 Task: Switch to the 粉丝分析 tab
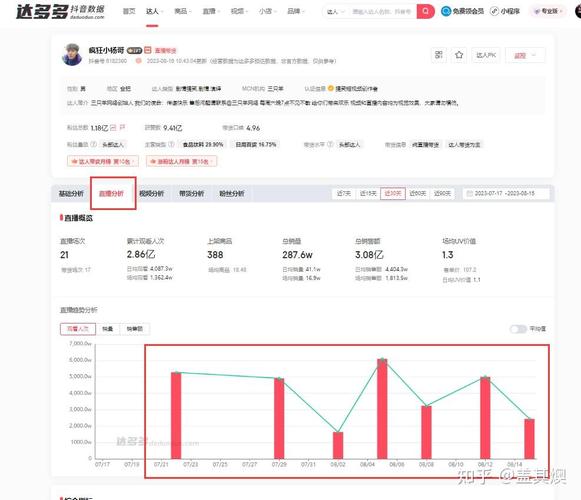pos(232,193)
